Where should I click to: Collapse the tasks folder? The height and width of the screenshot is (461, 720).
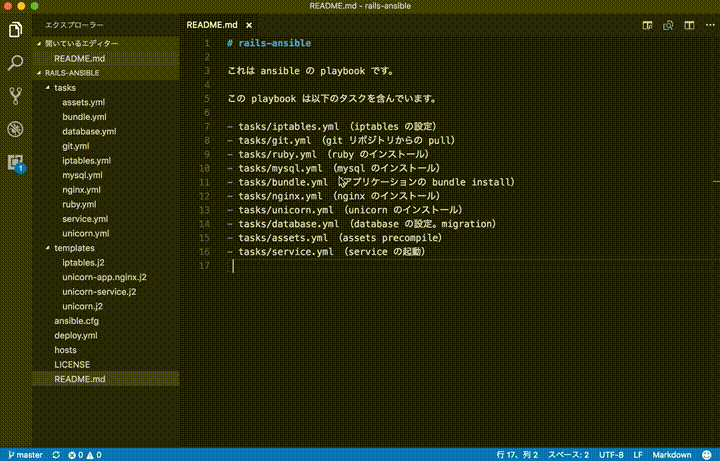(x=48, y=87)
